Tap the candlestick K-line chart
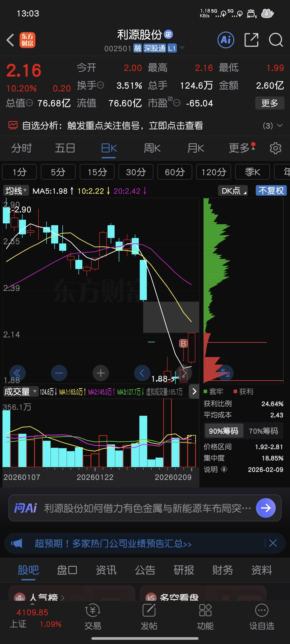 click(x=100, y=290)
